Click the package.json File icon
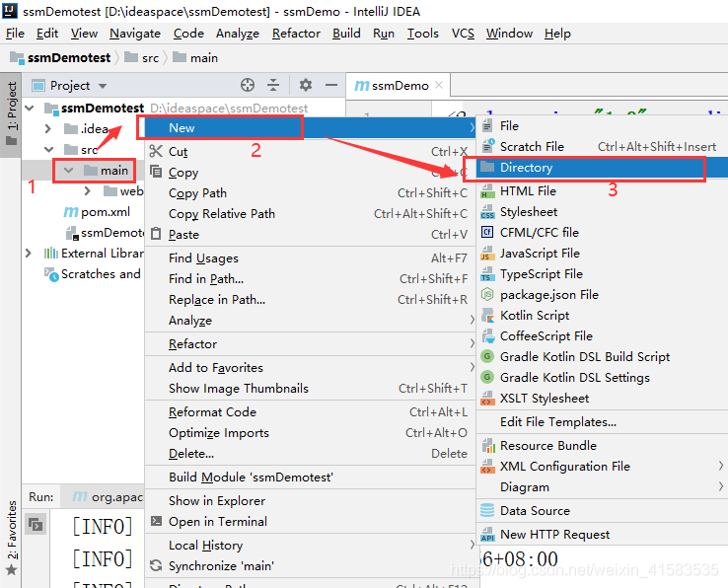Screen dimensions: 728x588 [x=487, y=294]
